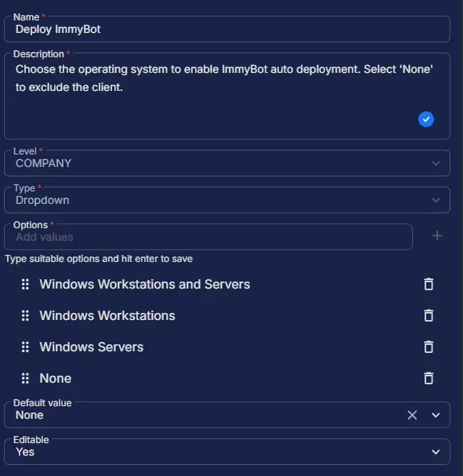
Task: Select the drag handle beside 'Windows Servers'
Action: (x=26, y=347)
